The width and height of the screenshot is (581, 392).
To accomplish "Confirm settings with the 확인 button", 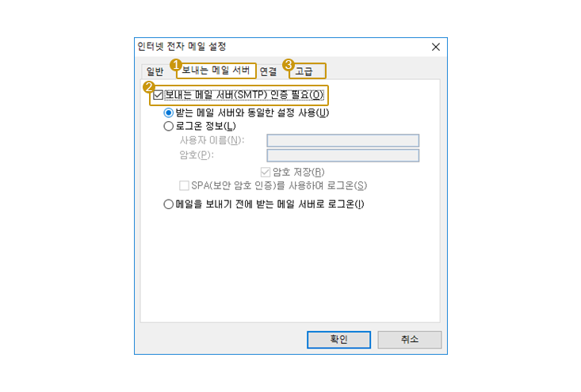I will pyautogui.click(x=338, y=340).
